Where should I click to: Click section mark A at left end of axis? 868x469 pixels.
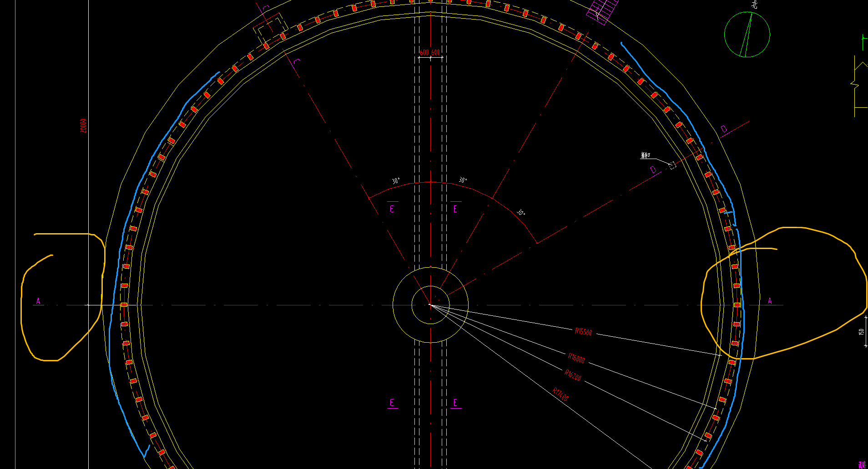[38, 301]
